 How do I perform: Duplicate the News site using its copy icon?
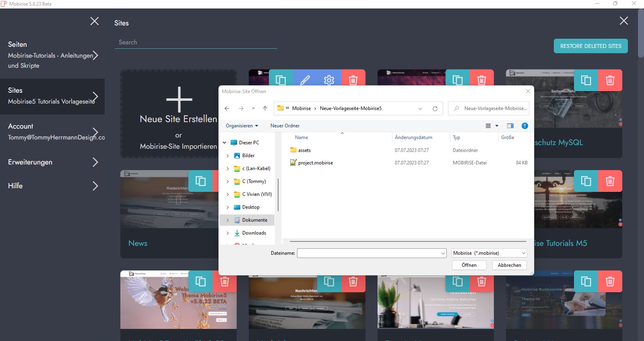pyautogui.click(x=200, y=181)
